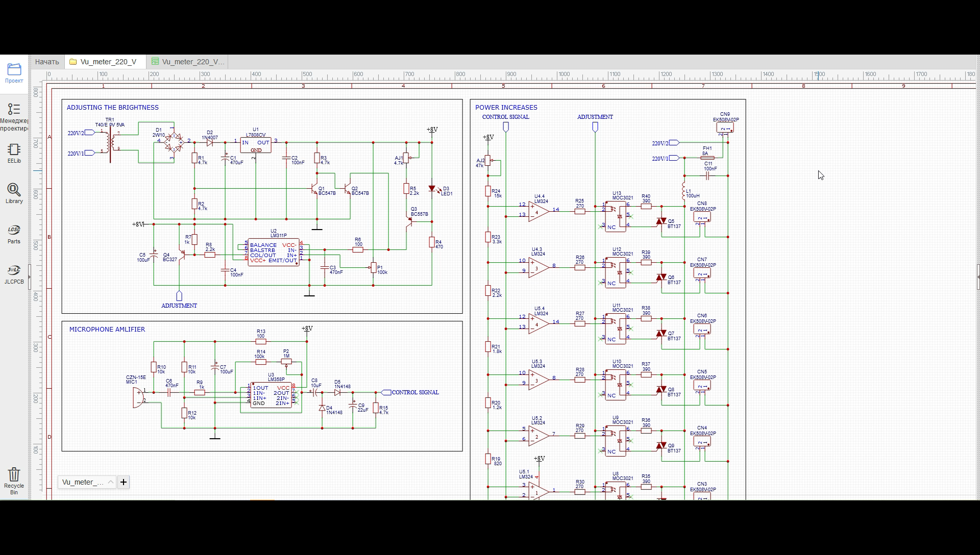
Task: Expand the Vu_meter sheet tab menu arrow
Action: click(x=110, y=482)
